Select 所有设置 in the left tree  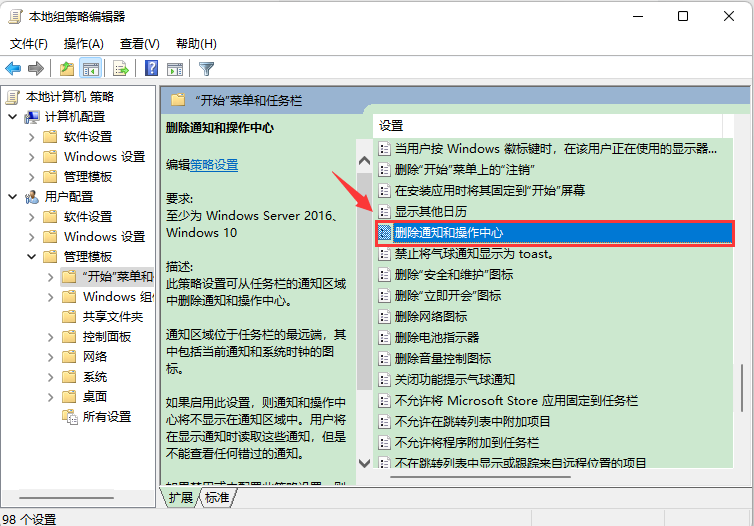(106, 417)
